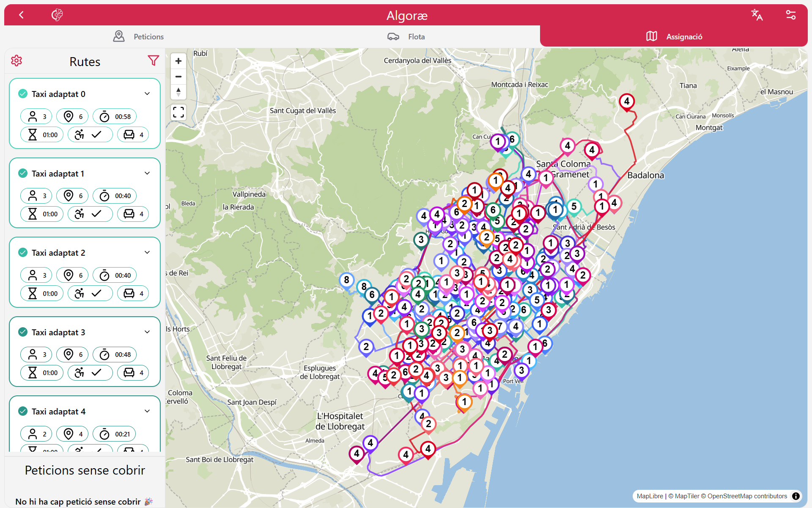The width and height of the screenshot is (812, 508).
Task: Open the settings sliders icon
Action: [x=790, y=15]
